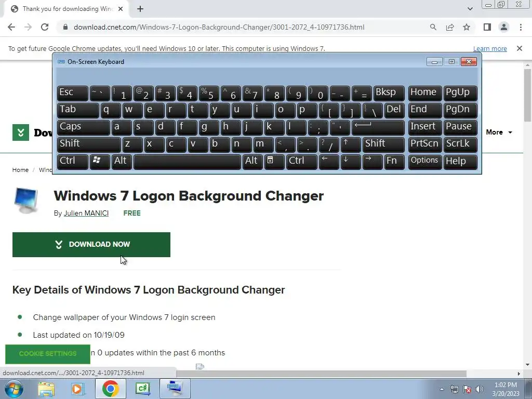View site info via lock icon
The width and height of the screenshot is (532, 399).
[65, 27]
